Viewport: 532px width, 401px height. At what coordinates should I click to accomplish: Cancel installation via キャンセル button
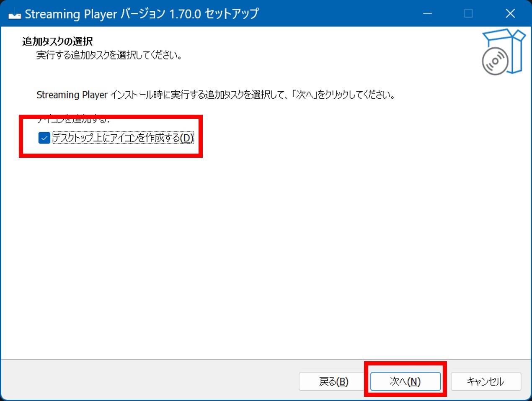pyautogui.click(x=486, y=381)
